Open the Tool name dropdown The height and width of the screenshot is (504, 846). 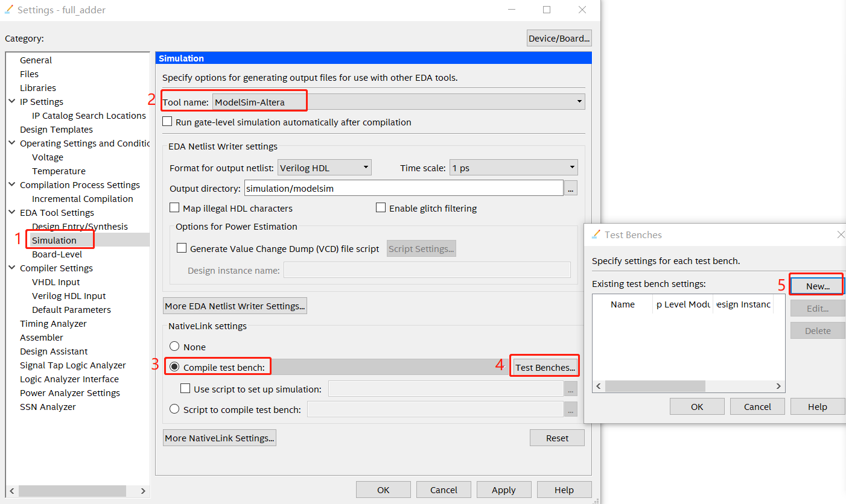[x=398, y=102]
